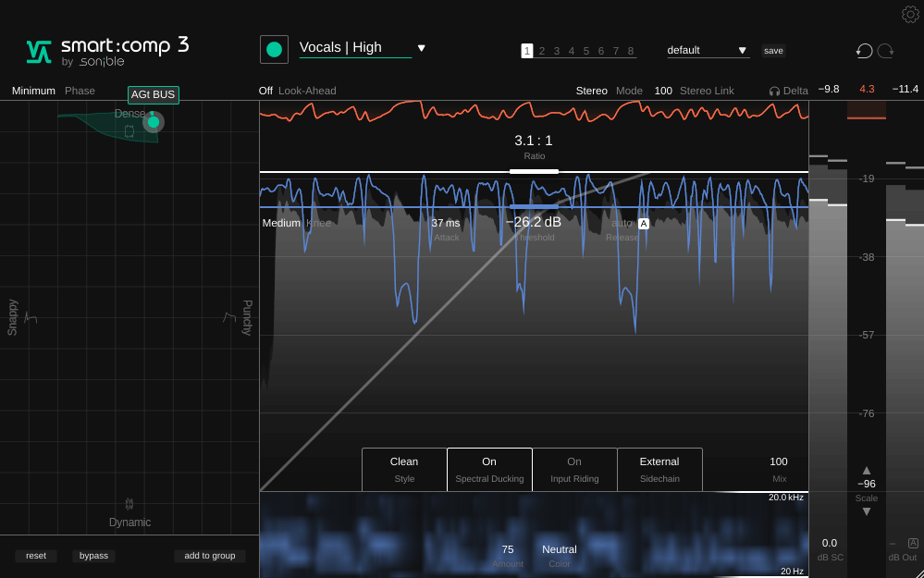Click the auto output gain A icon
The image size is (924, 578).
click(913, 544)
